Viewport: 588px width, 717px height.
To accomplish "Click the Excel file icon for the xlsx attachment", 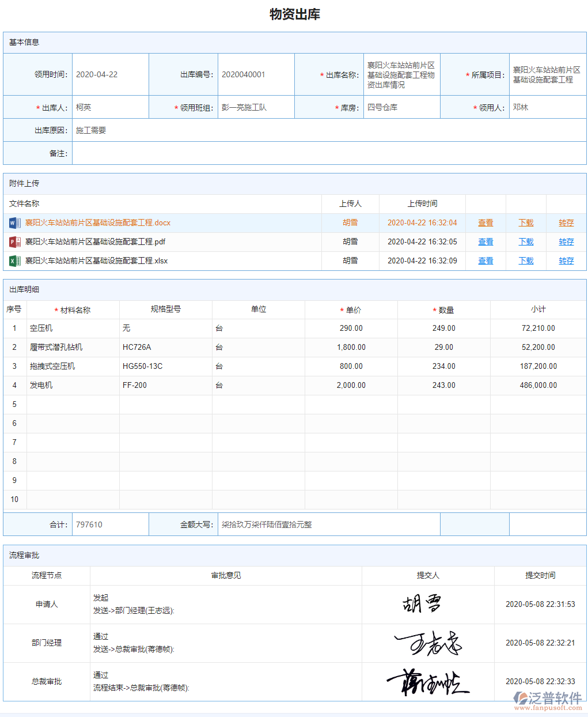I will 14,261.
